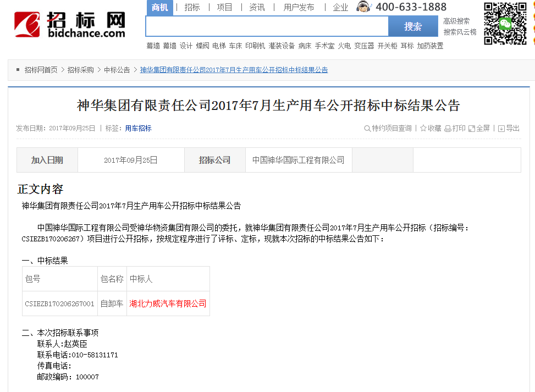Viewport: 535px width, 392px height.
Task: Click the 车床 hot keyword
Action: [235, 46]
